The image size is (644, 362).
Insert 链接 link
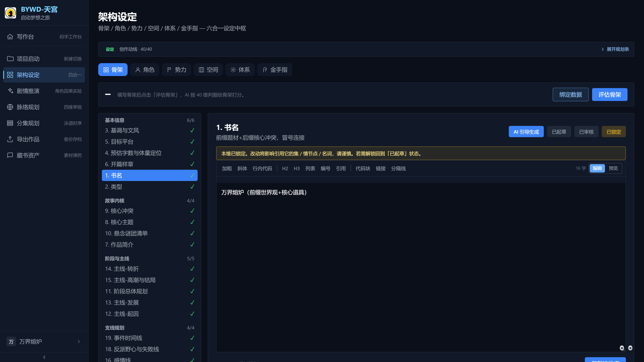click(x=381, y=169)
